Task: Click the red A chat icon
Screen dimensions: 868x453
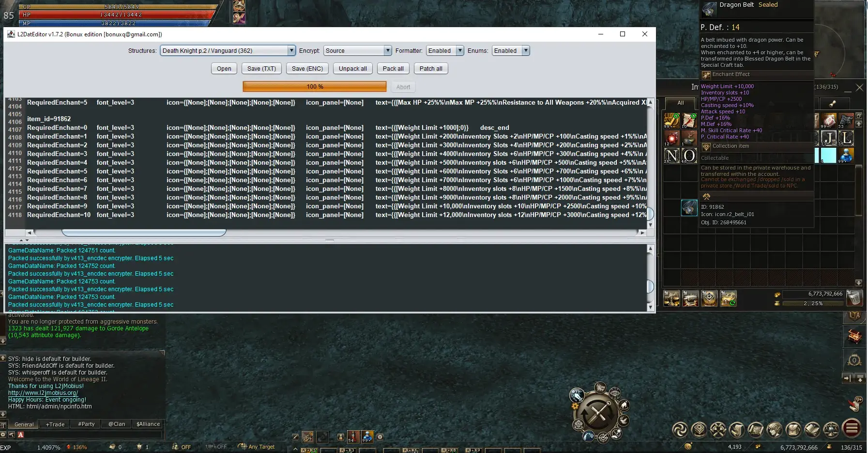Action: pos(21,435)
